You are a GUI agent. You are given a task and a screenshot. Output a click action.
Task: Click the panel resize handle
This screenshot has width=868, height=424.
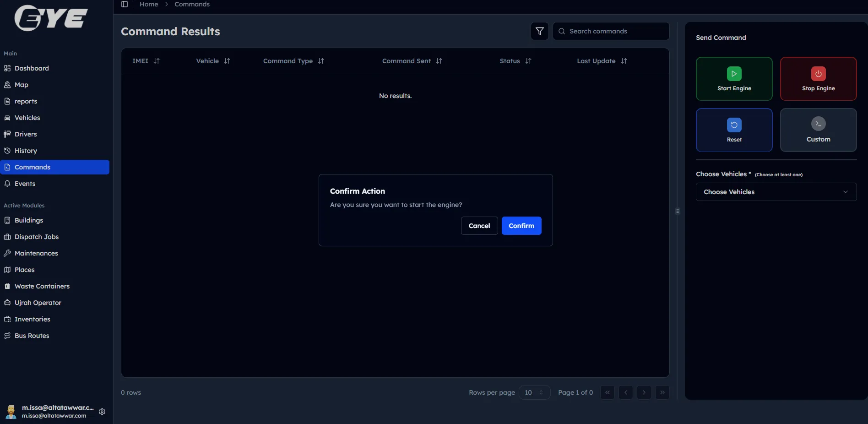[x=678, y=211]
